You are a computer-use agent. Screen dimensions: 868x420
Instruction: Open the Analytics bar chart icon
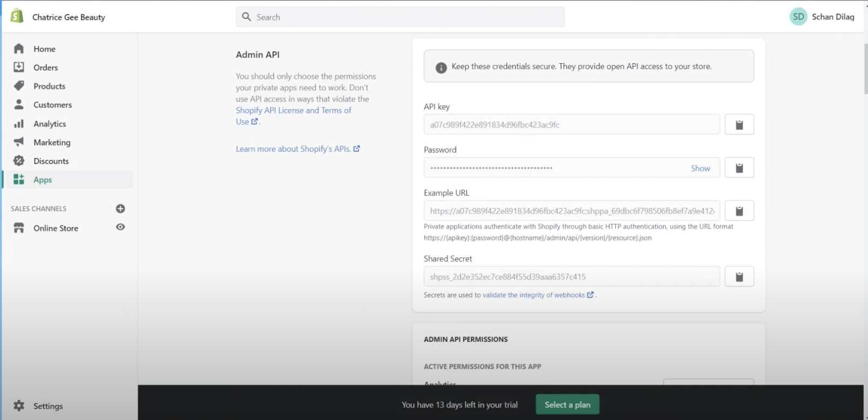[19, 124]
